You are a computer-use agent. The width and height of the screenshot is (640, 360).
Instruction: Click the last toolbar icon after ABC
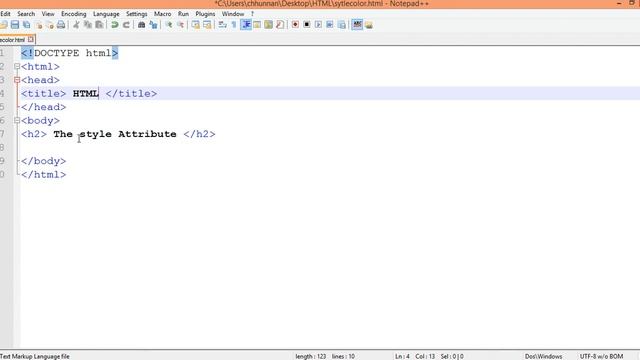(369, 25)
